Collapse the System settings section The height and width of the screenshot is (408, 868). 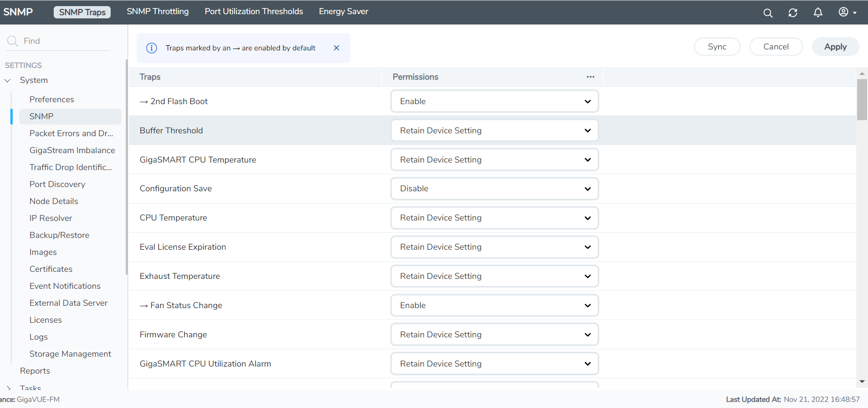(8, 81)
